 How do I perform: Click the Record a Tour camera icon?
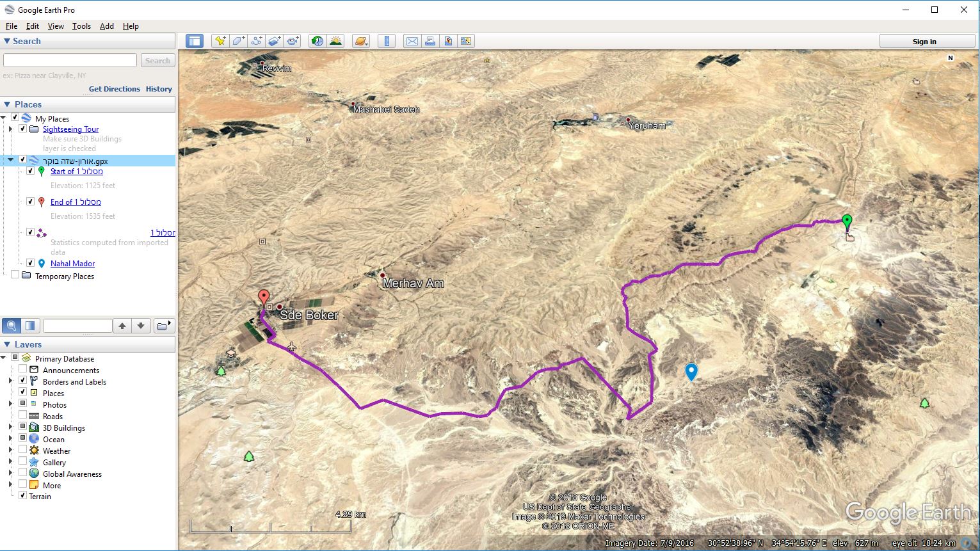pos(293,41)
